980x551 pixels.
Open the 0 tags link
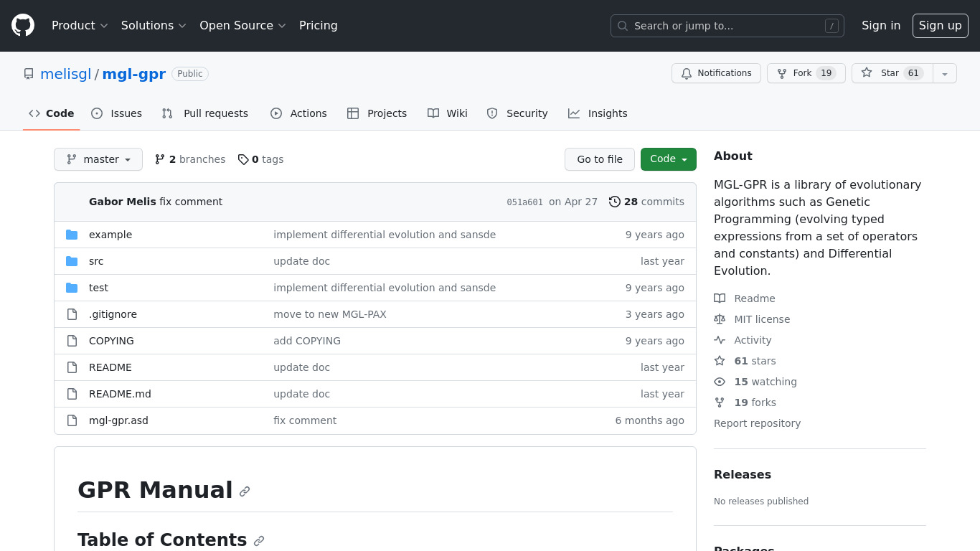point(260,159)
